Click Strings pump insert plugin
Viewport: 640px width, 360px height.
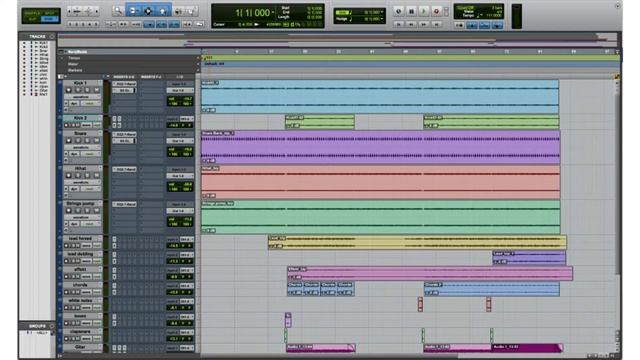pyautogui.click(x=124, y=204)
